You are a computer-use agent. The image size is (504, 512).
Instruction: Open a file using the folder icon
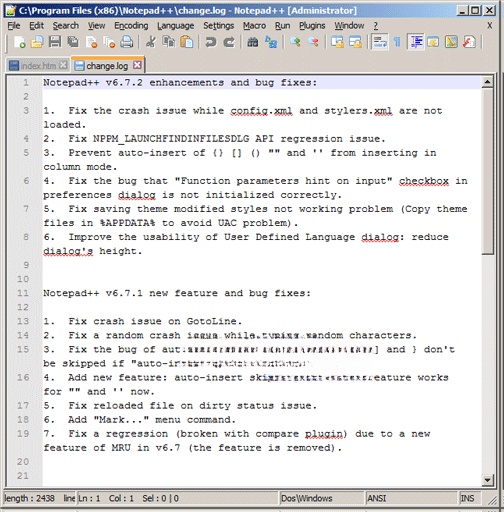[37, 42]
